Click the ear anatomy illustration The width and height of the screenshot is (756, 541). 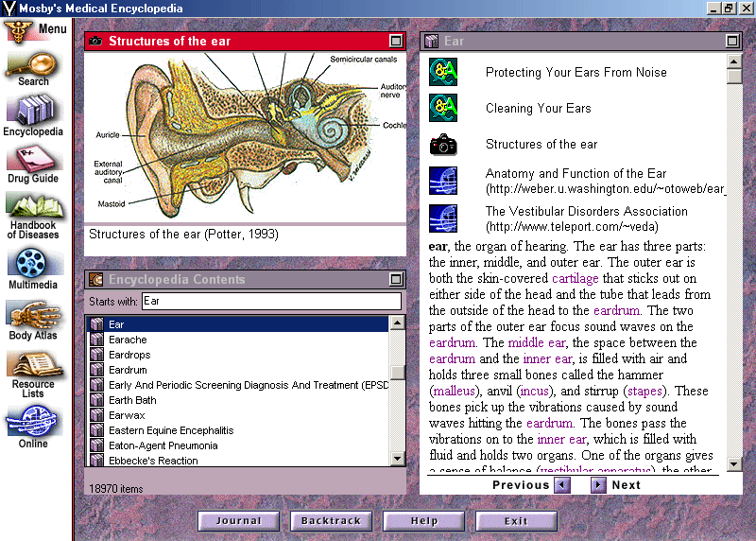pos(246,136)
